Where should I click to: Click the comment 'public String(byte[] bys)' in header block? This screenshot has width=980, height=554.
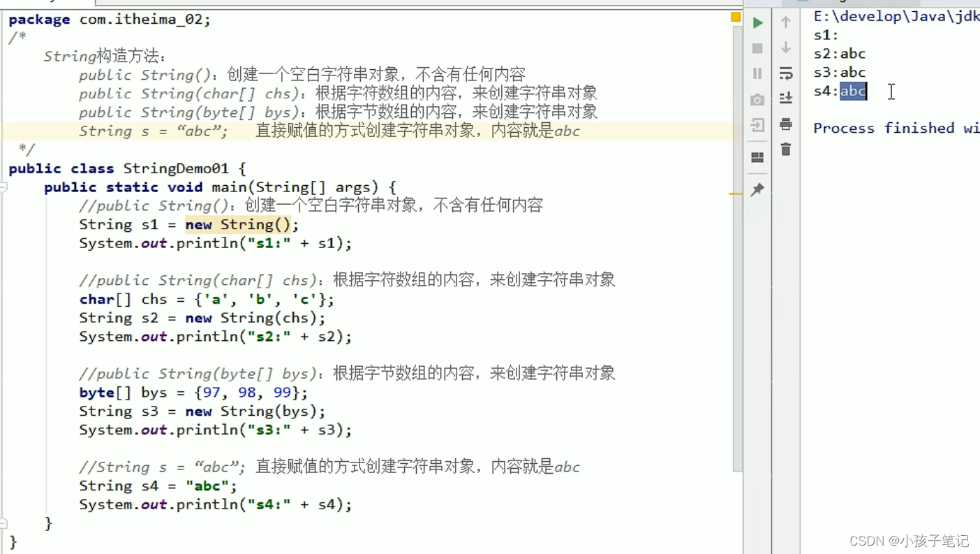tap(188, 112)
